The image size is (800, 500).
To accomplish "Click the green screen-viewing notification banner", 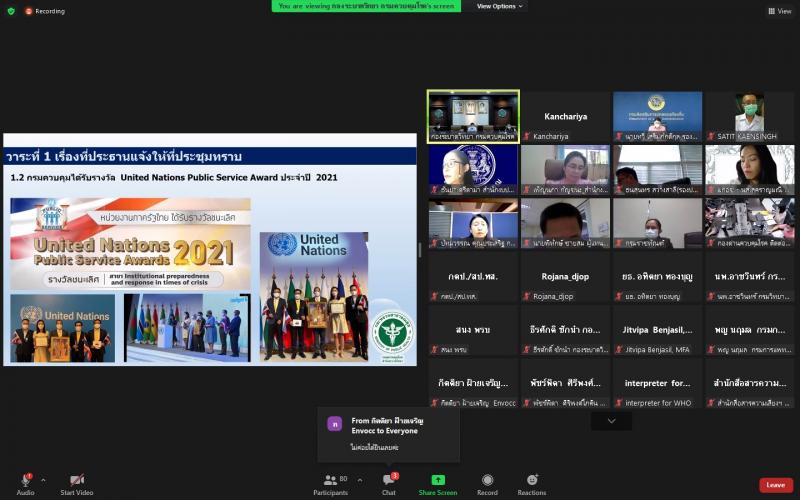I will pos(366,6).
